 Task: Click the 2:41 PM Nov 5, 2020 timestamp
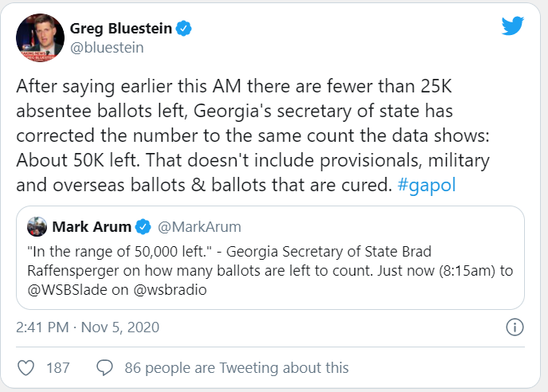click(x=88, y=327)
